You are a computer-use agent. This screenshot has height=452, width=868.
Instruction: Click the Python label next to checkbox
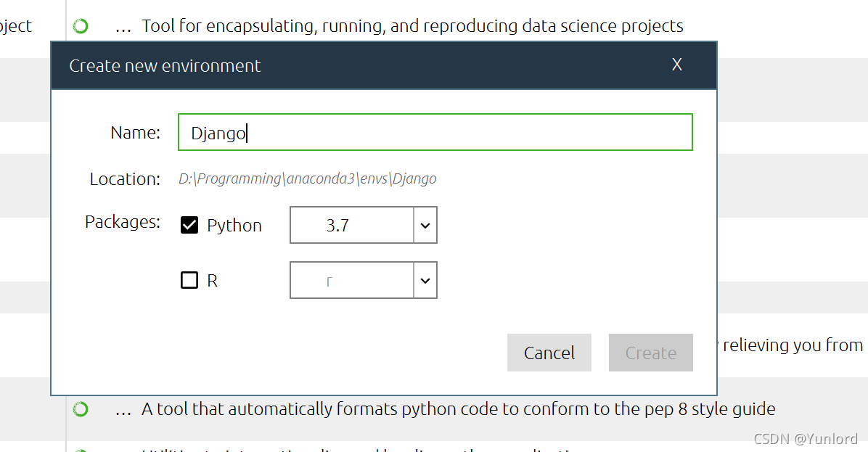pyautogui.click(x=234, y=226)
